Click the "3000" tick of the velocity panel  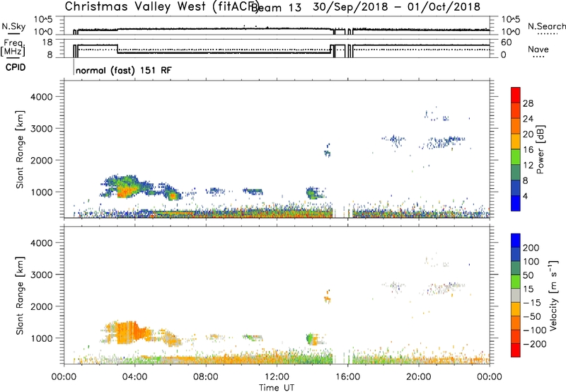pyautogui.click(x=42, y=275)
